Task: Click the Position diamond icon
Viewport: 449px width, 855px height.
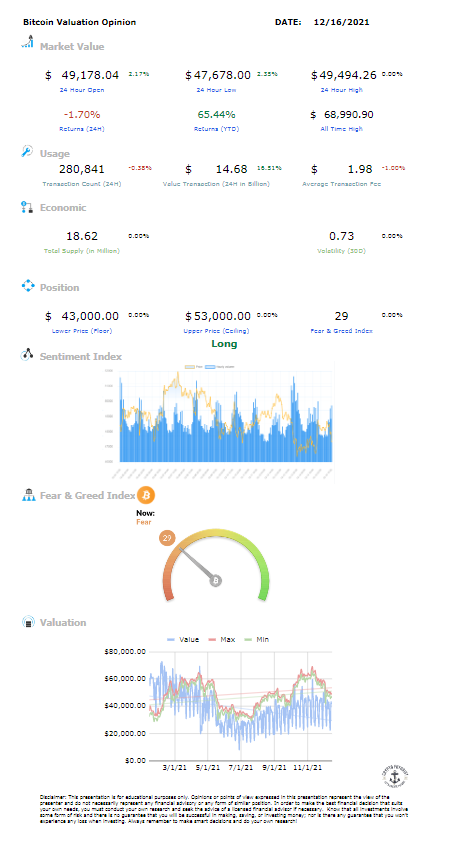Action: pos(28,286)
